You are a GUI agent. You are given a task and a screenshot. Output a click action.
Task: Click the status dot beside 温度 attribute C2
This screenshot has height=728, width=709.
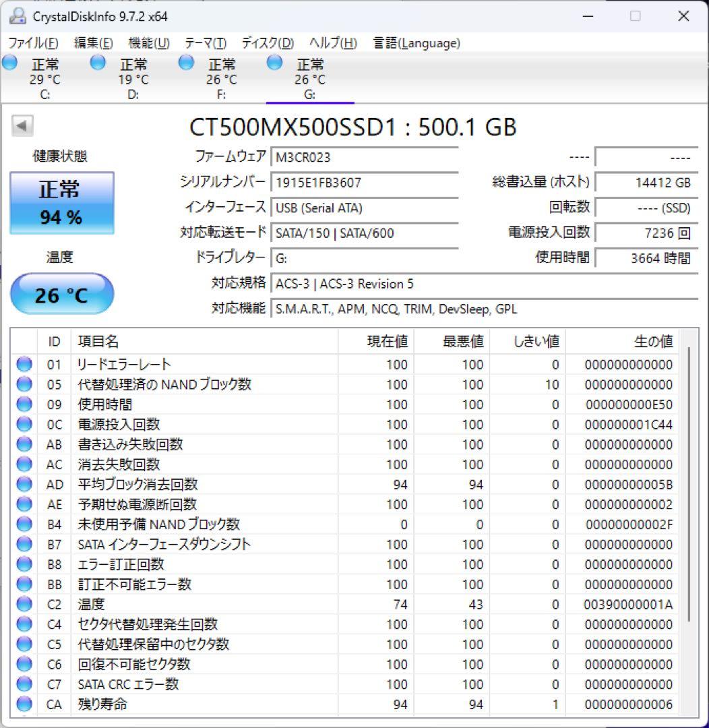coord(24,604)
